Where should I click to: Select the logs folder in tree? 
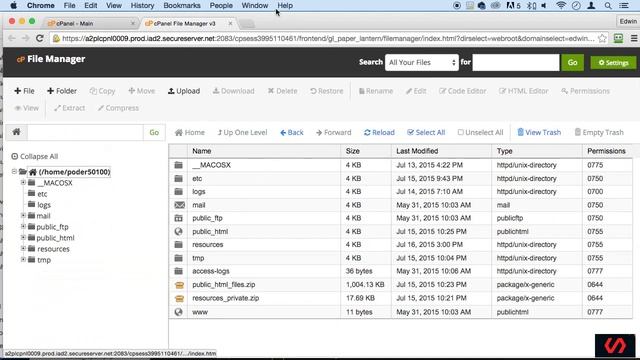(44, 205)
